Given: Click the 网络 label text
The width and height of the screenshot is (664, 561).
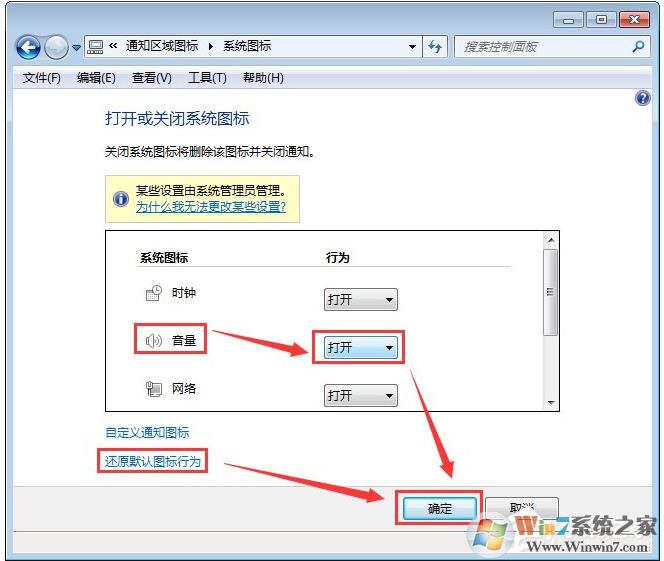Looking at the screenshot, I should coord(184,389).
